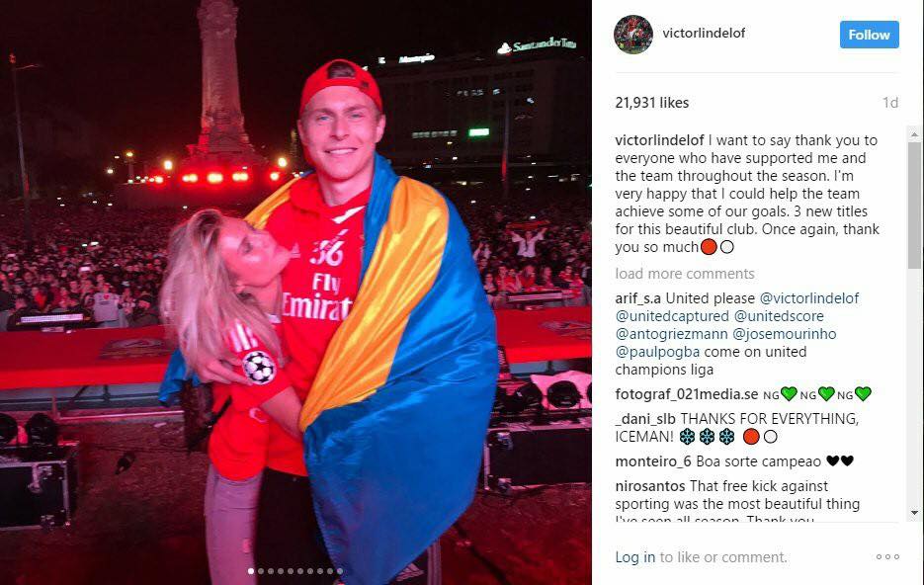Open commenter arif_s.a profile
This screenshot has width=924, height=585.
(638, 298)
